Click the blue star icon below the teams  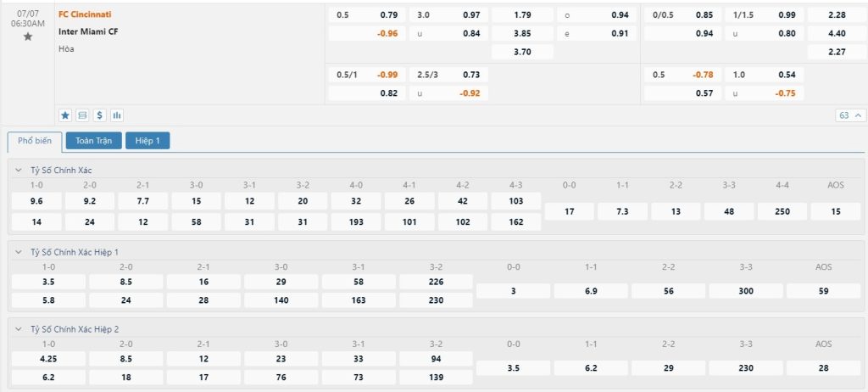(x=65, y=115)
